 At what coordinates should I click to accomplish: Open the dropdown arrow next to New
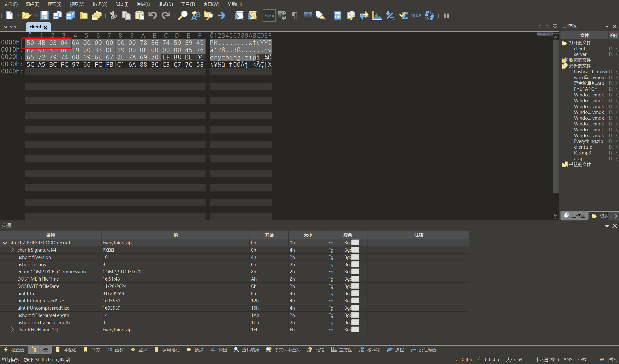[x=18, y=15]
